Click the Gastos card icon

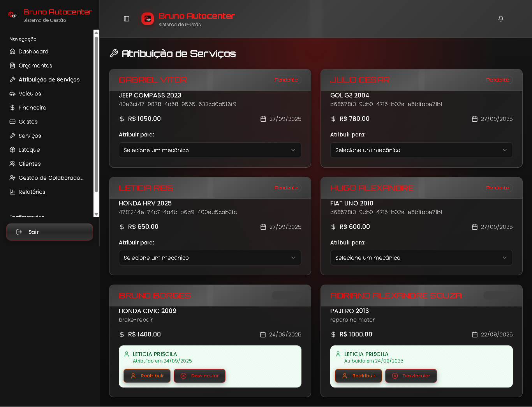pyautogui.click(x=12, y=122)
